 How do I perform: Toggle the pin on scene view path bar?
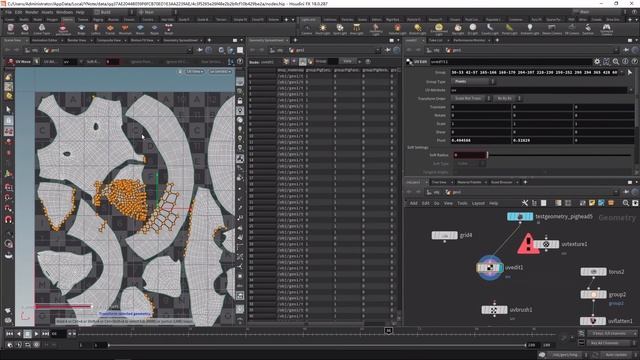tap(200, 50)
